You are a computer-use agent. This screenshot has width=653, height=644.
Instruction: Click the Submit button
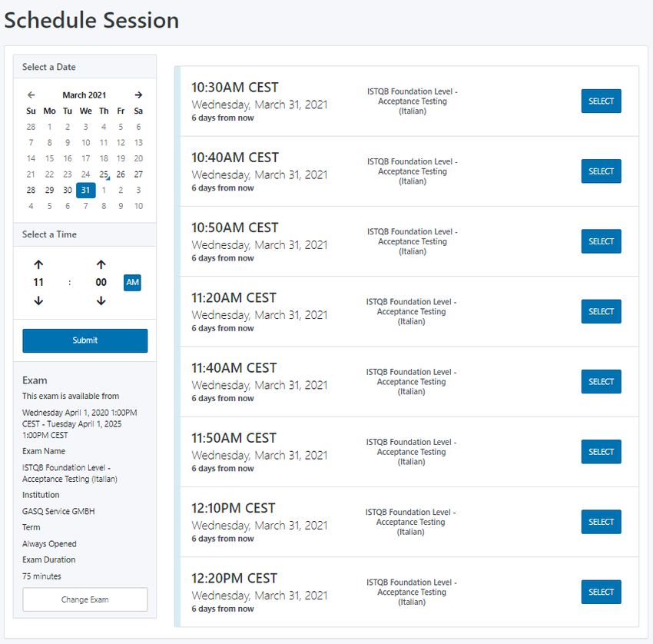tap(85, 340)
